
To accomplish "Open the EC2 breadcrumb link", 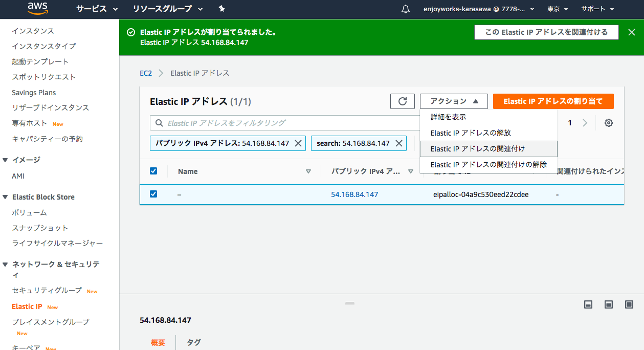I will (146, 73).
